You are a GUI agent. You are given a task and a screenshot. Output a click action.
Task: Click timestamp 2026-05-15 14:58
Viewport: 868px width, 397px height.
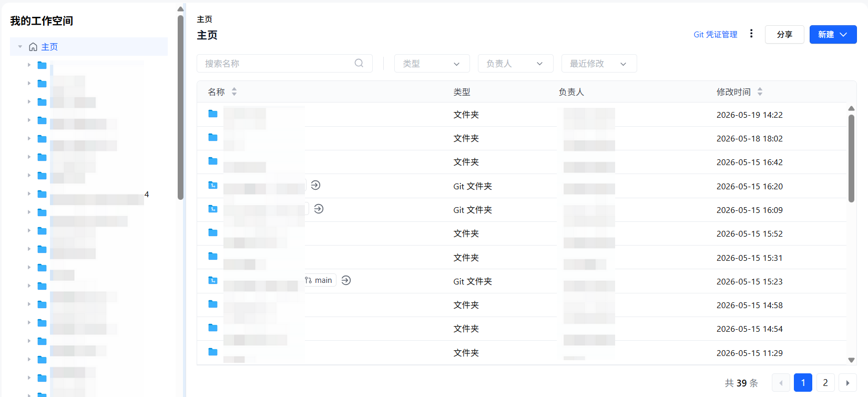[749, 305]
